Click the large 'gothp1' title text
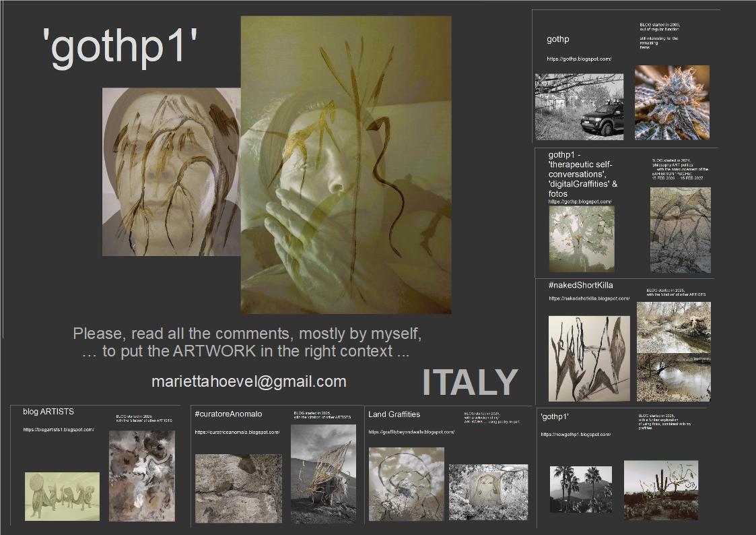The height and width of the screenshot is (535, 756). [120, 49]
